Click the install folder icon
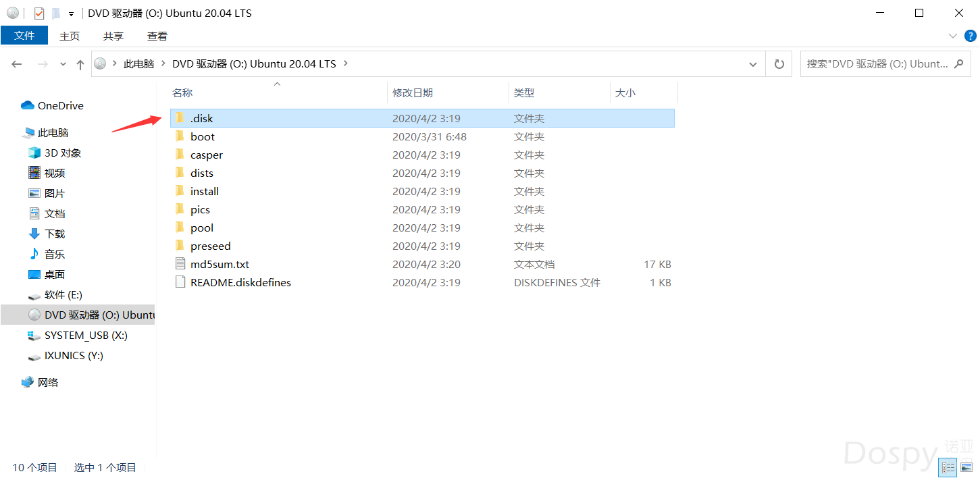The image size is (980, 478). (x=180, y=191)
